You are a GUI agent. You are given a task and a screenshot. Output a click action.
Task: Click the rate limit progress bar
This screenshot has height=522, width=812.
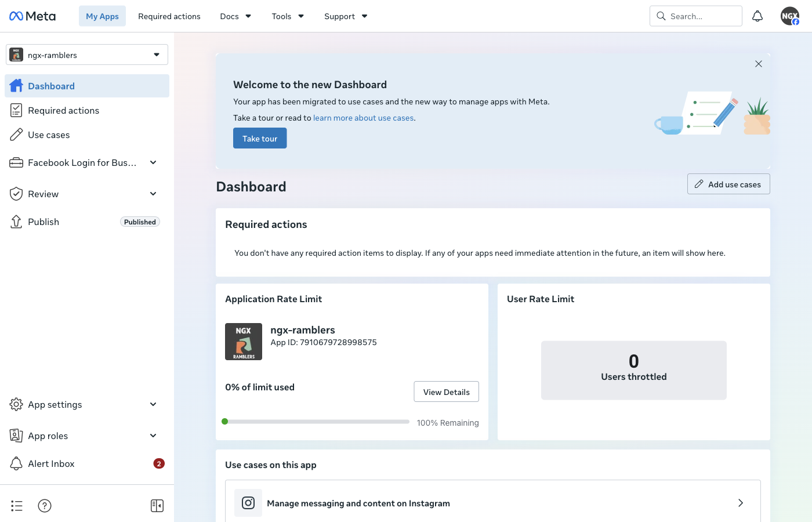coord(316,422)
